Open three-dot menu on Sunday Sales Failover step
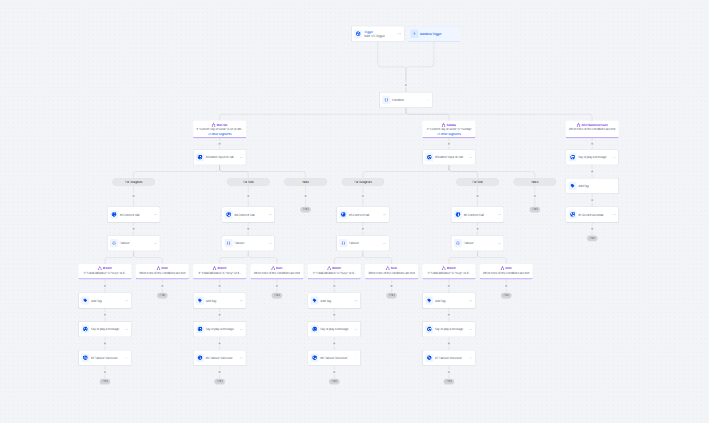This screenshot has height=423, width=709. [499, 243]
